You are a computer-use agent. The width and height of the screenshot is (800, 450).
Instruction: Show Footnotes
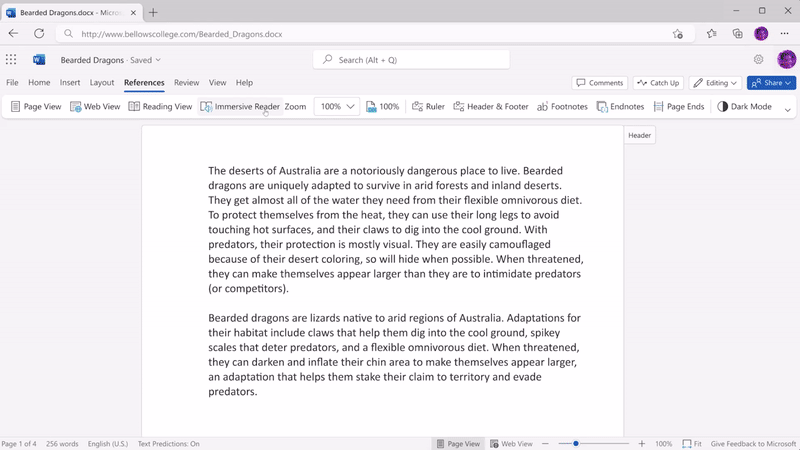(x=562, y=107)
